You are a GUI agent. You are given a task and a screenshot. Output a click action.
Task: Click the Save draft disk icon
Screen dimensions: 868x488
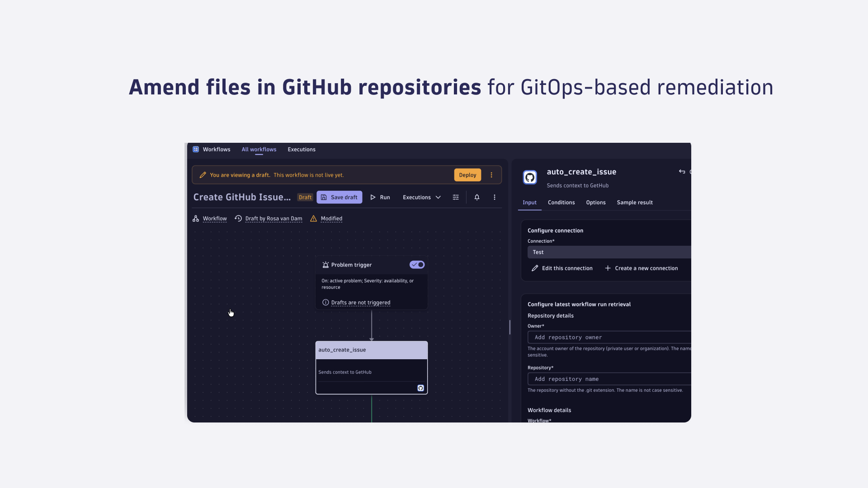pos(324,197)
